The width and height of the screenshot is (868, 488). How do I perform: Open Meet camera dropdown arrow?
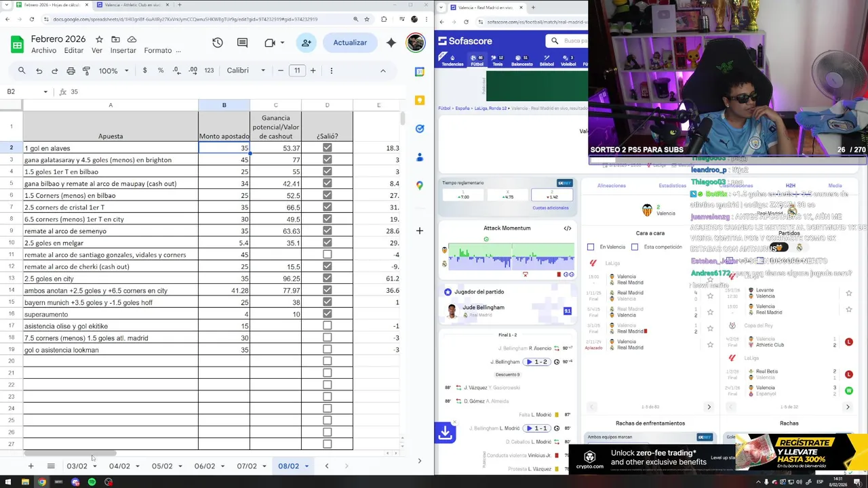click(281, 43)
